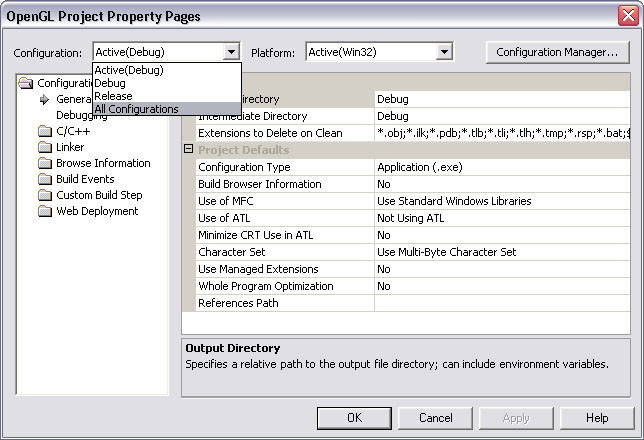Click the Web Deployment folder icon
Screen dimensions: 644x440
tap(45, 211)
